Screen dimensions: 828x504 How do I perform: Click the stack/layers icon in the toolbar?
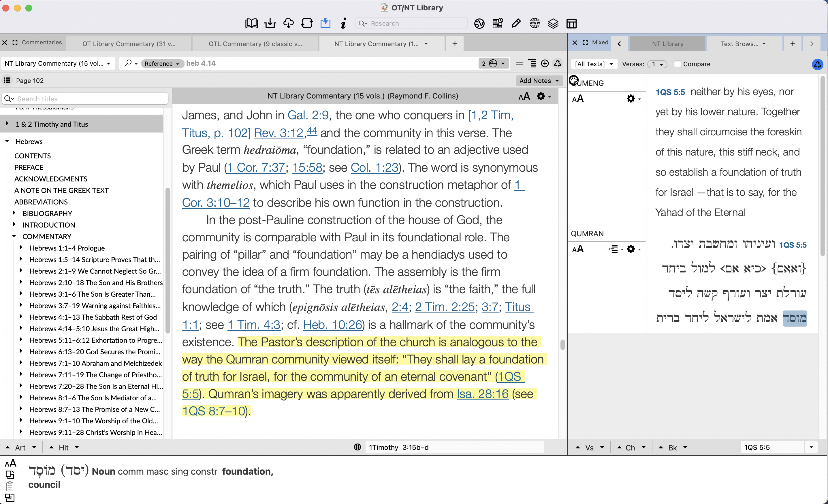click(x=553, y=23)
